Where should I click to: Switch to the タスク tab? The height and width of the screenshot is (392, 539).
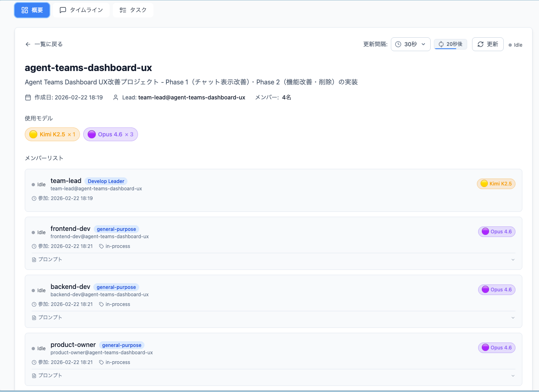[133, 10]
